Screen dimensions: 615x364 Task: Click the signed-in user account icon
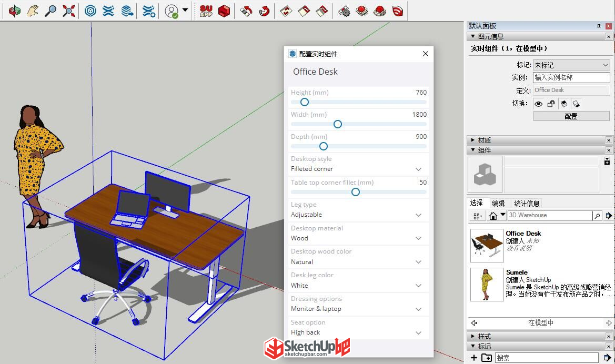click(x=172, y=11)
